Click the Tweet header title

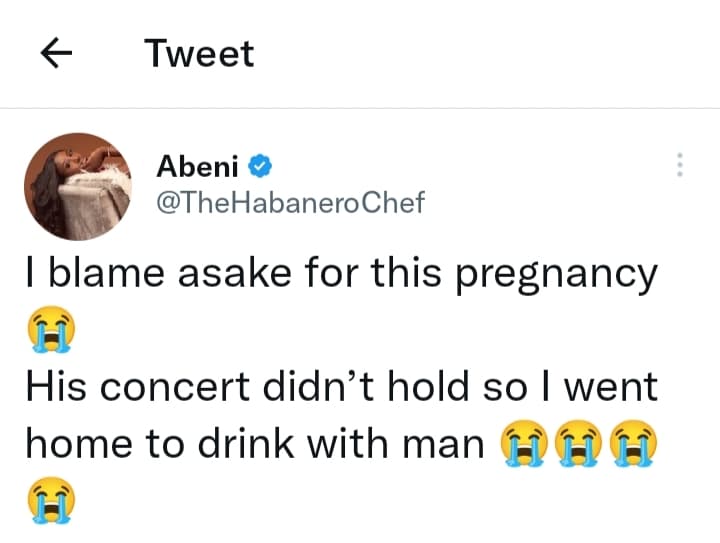[x=199, y=54]
